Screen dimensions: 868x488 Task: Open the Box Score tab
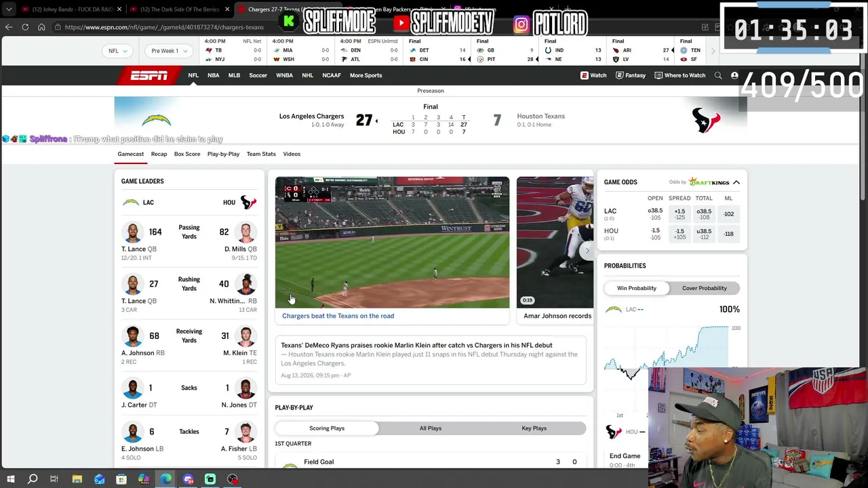point(187,154)
